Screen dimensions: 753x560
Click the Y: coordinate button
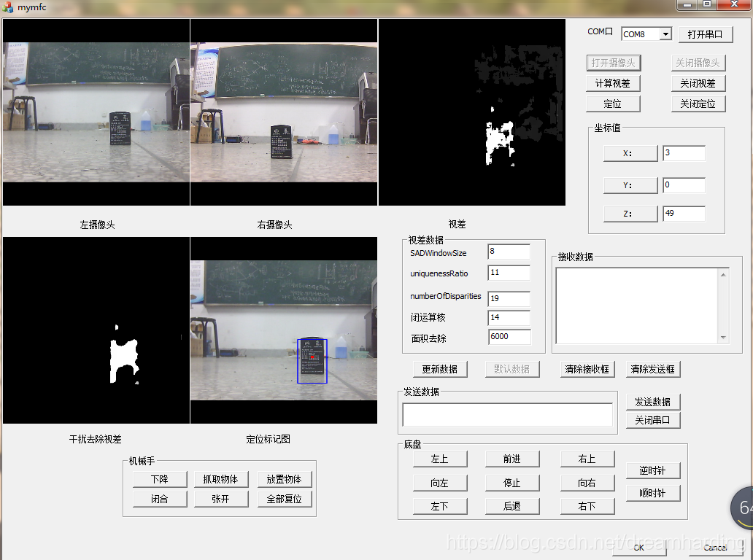[630, 185]
